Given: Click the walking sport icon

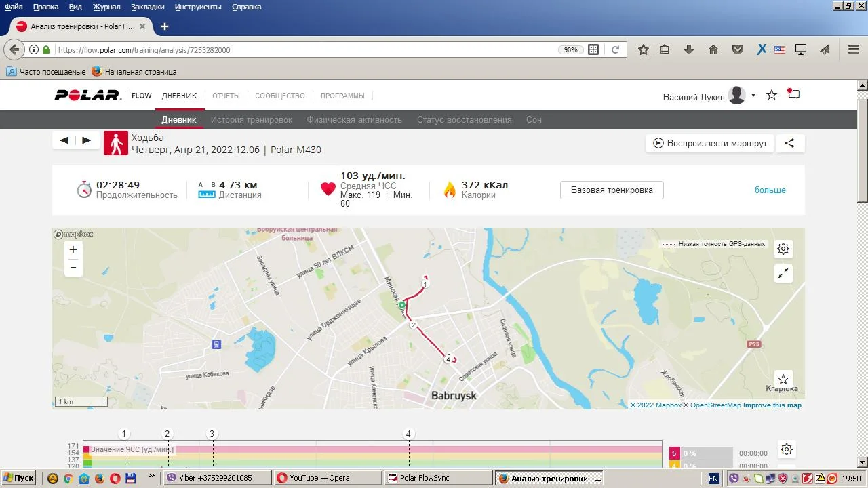Looking at the screenshot, I should (x=116, y=143).
